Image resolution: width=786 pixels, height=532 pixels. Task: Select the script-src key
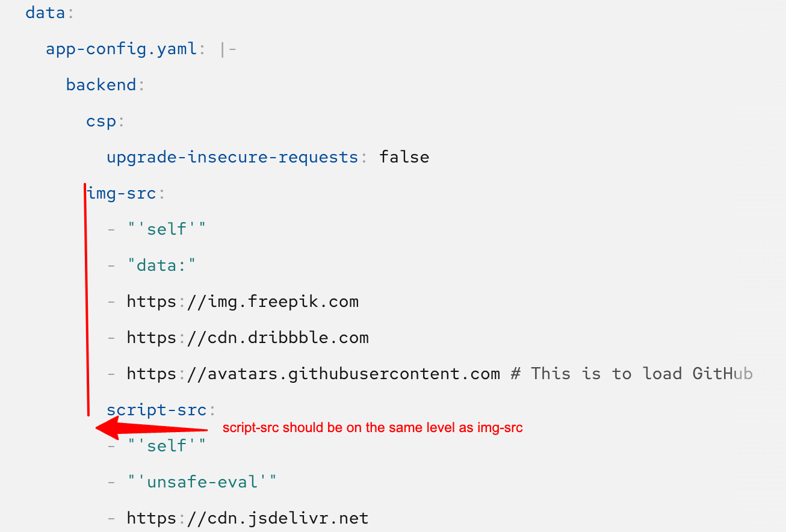[156, 410]
